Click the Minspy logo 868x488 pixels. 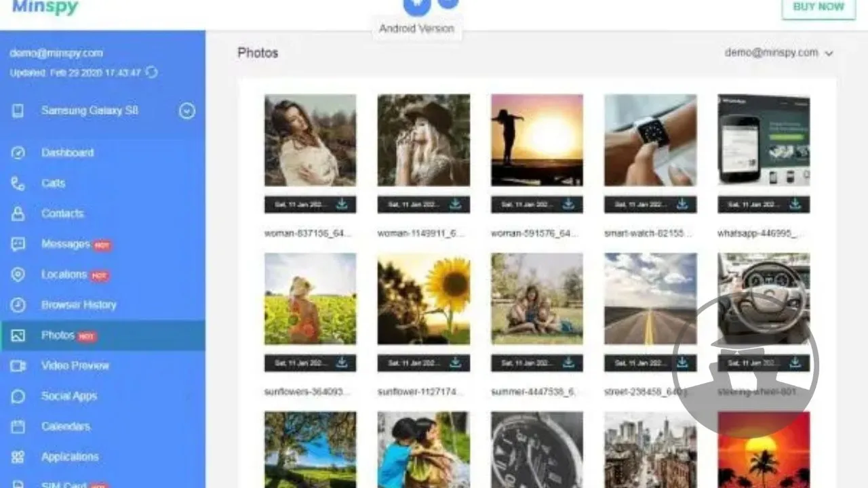point(45,7)
